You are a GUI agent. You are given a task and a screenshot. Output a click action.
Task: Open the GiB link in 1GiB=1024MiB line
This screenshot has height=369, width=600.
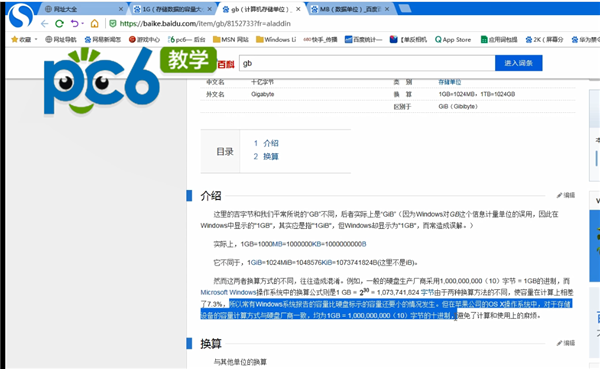tap(257, 263)
